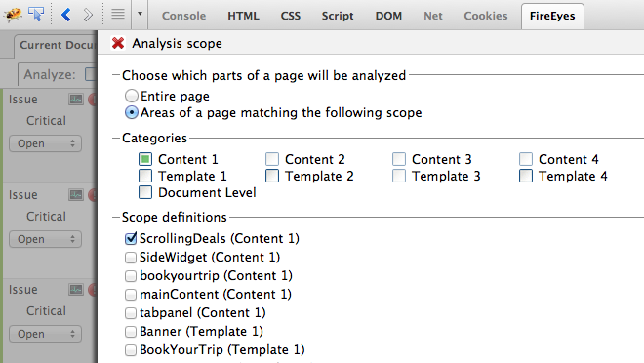
Task: Open the third issue's Open status dropdown
Action: click(x=45, y=334)
